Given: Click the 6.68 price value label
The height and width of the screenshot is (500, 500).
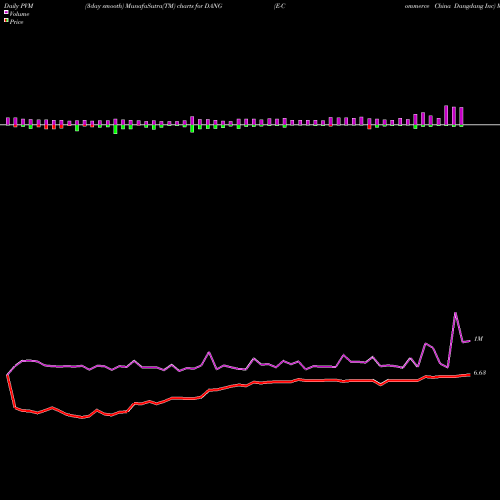Looking at the screenshot, I should 480,373.
